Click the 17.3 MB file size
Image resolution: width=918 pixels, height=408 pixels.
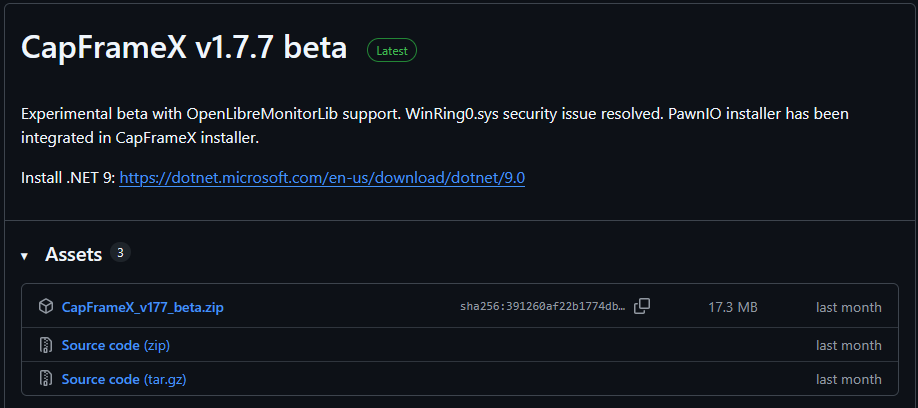click(732, 307)
